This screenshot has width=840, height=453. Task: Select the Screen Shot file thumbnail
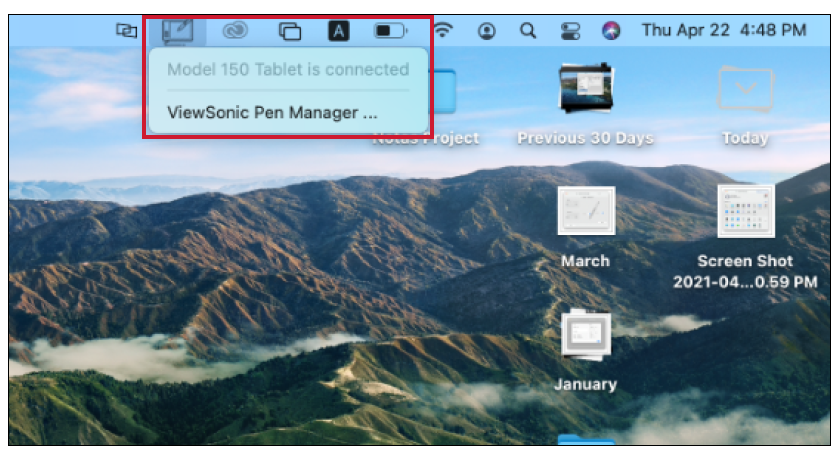tap(745, 211)
